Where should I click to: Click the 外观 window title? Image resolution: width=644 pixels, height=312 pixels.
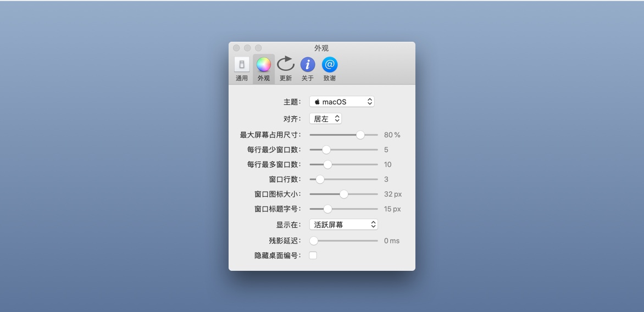321,48
